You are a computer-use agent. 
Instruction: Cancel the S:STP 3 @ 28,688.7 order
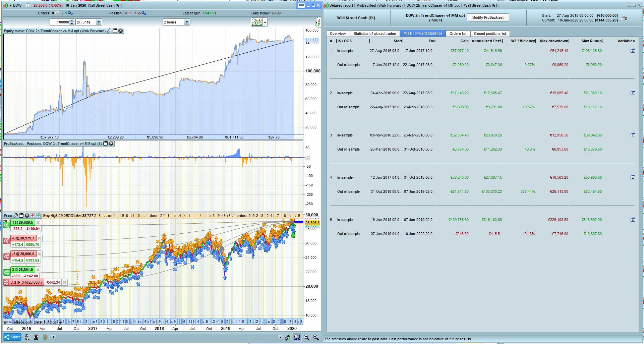point(65,282)
